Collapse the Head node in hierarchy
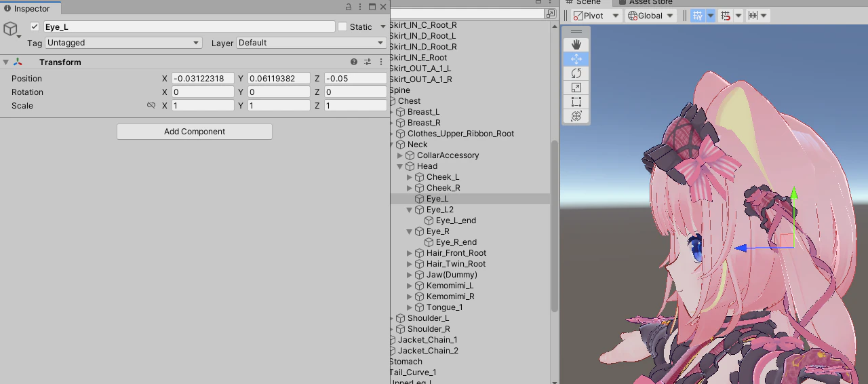 click(400, 166)
